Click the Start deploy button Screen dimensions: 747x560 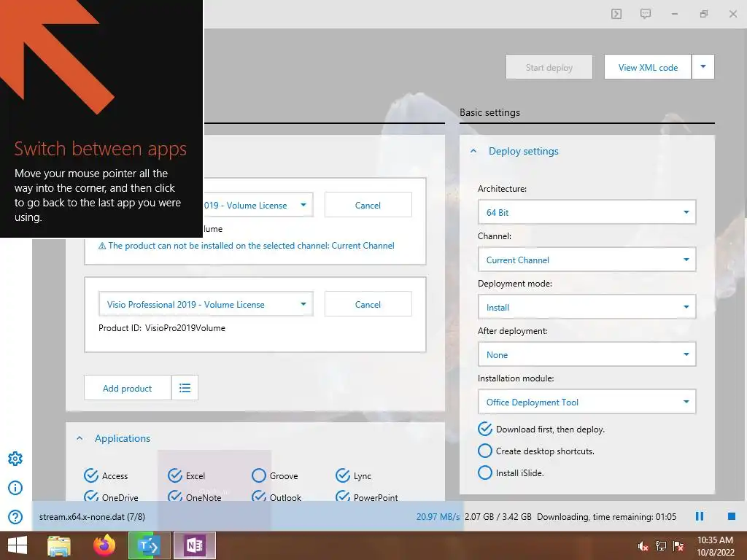pos(549,66)
